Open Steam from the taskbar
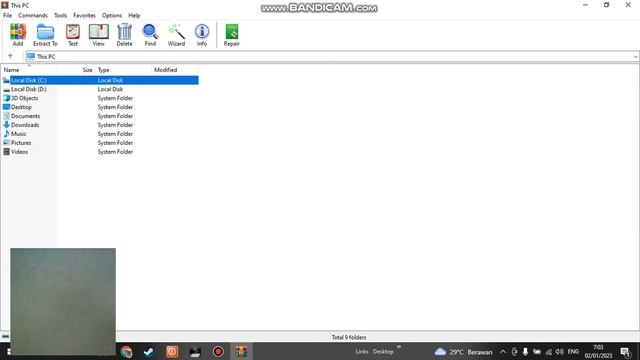Image resolution: width=640 pixels, height=360 pixels. pos(149,351)
